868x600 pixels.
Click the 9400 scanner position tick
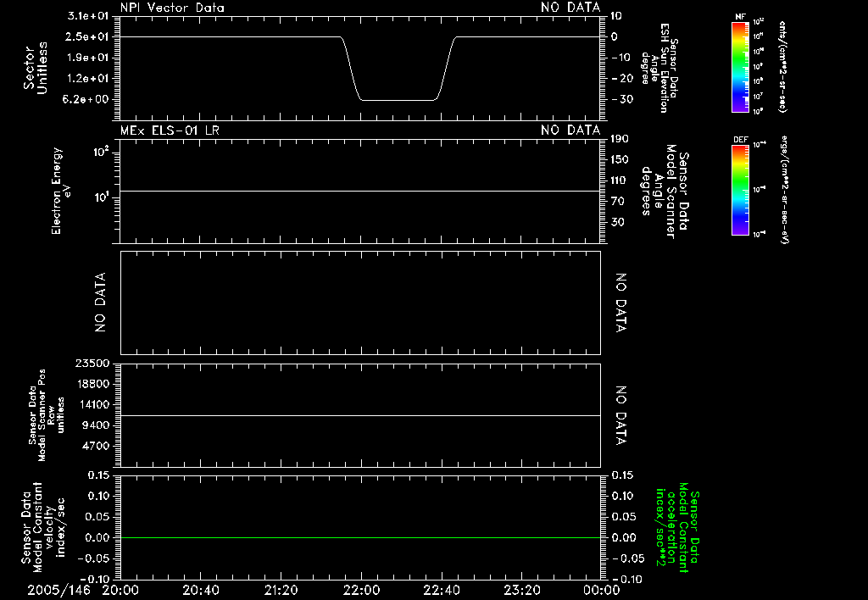(95, 425)
